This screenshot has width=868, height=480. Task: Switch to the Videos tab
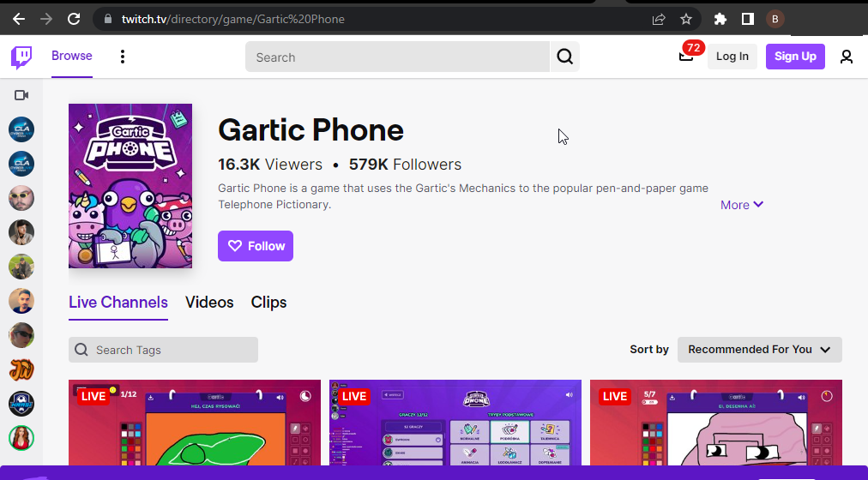209,303
